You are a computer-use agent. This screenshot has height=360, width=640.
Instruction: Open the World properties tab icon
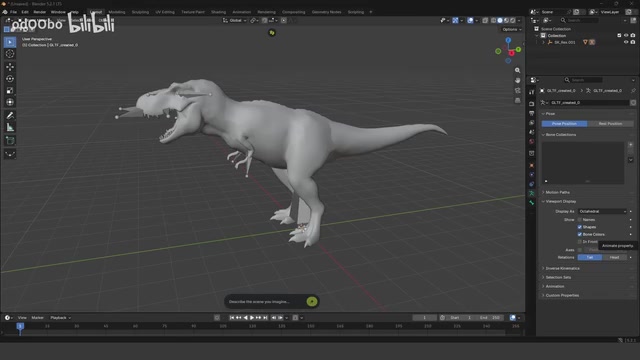tap(531, 142)
